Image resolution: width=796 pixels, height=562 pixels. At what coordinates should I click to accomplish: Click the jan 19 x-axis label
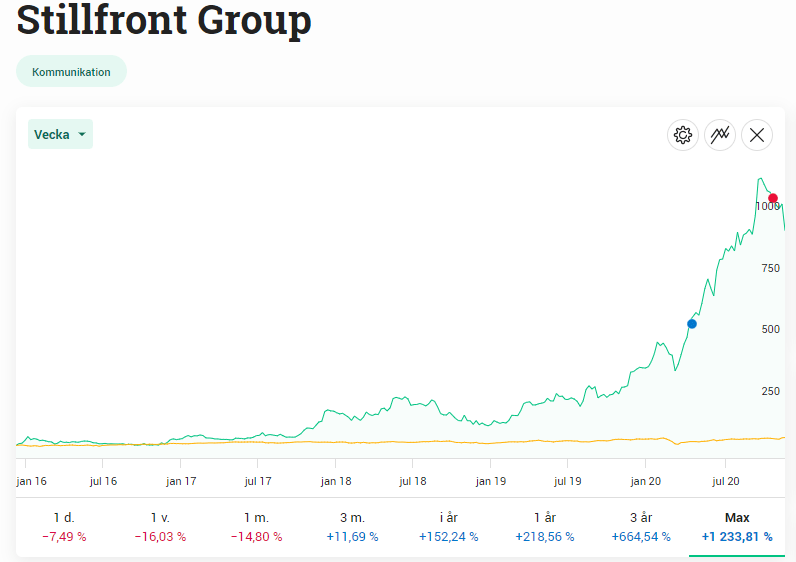click(490, 481)
